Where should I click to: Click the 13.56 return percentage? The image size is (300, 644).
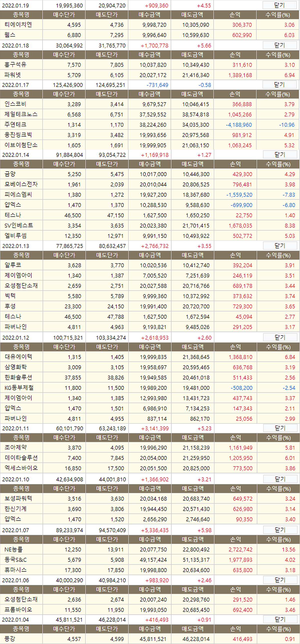click(289, 549)
